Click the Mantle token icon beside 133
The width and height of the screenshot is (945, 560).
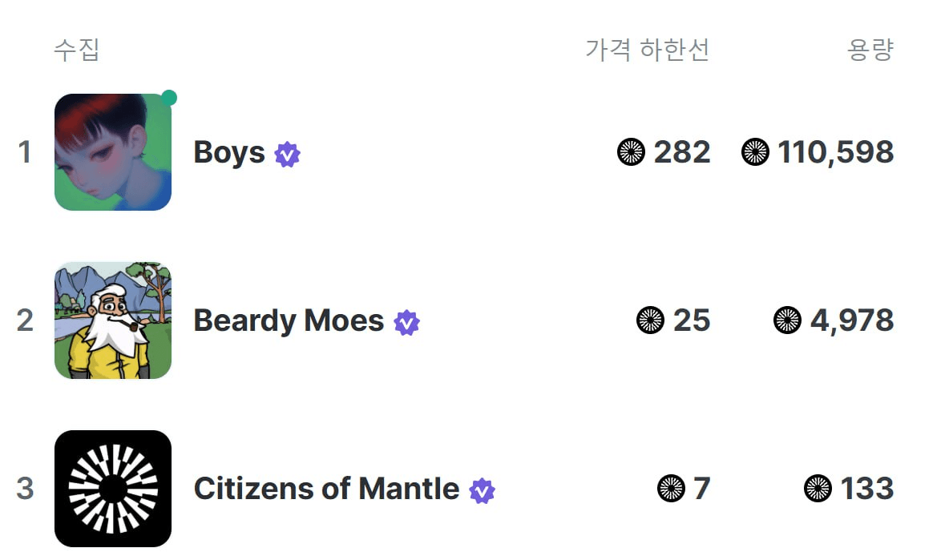coord(818,489)
